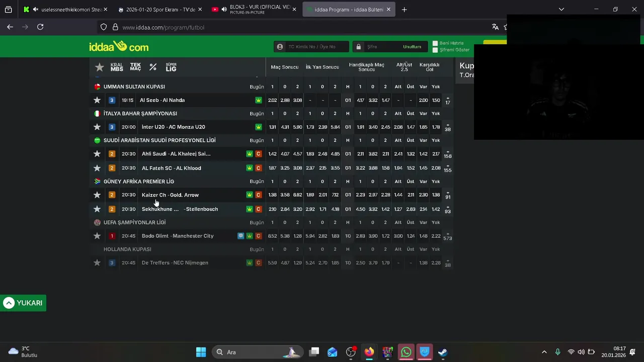Star the Kaizer Ch - Gold. Arrow match

click(97, 195)
